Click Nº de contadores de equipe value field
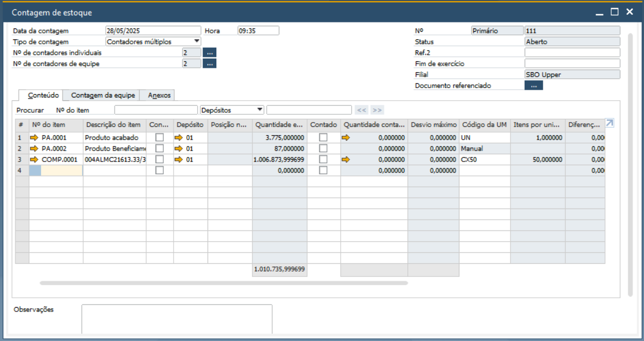644x341 pixels. tap(192, 63)
